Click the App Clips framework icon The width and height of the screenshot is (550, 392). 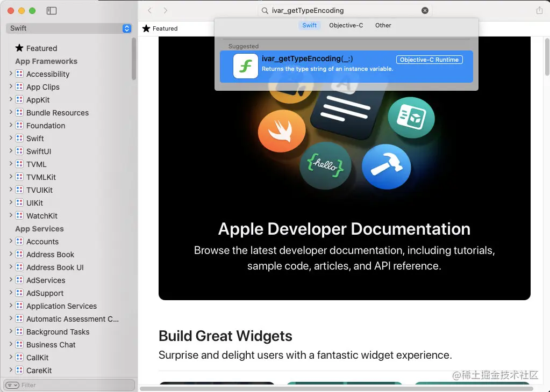(20, 87)
